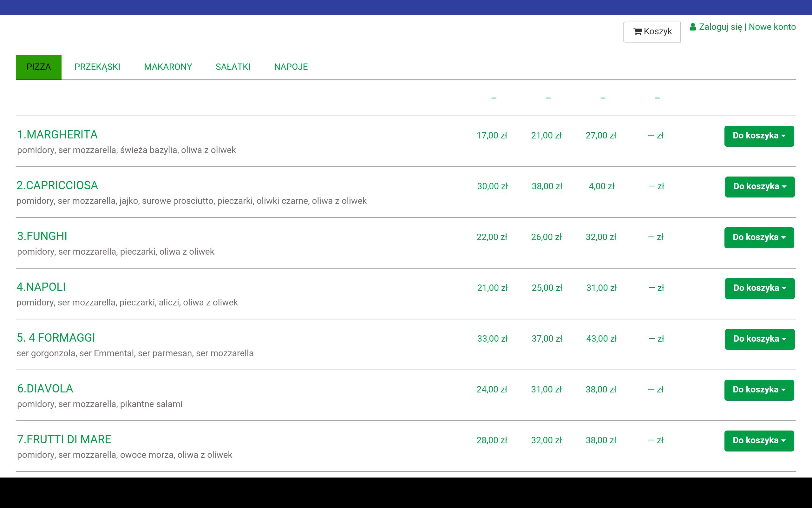Click Napoli's 21,00 zł price

click(493, 288)
